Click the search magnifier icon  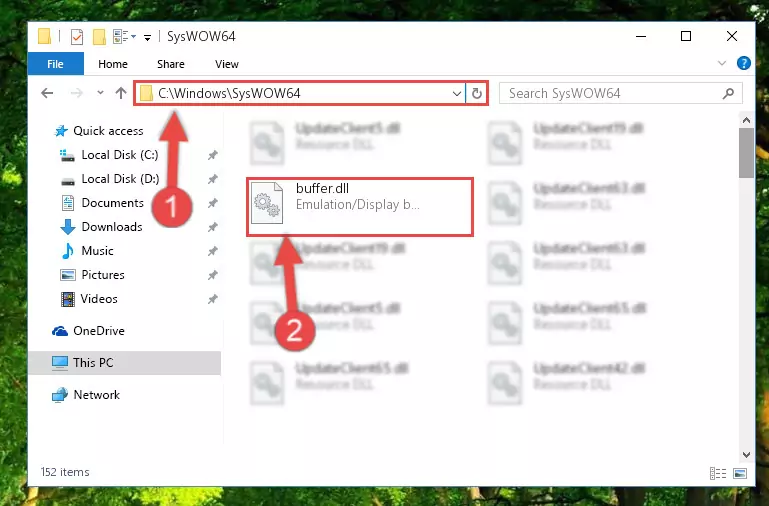728,93
